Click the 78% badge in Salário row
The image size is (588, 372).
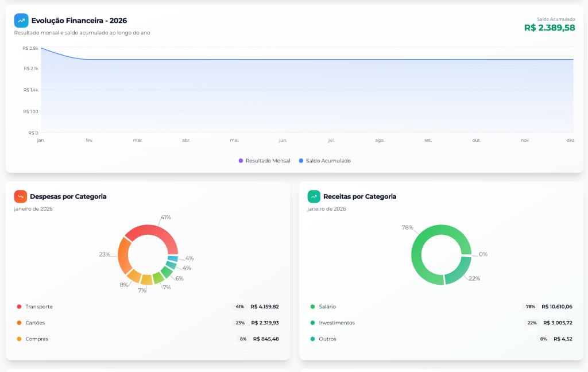530,307
